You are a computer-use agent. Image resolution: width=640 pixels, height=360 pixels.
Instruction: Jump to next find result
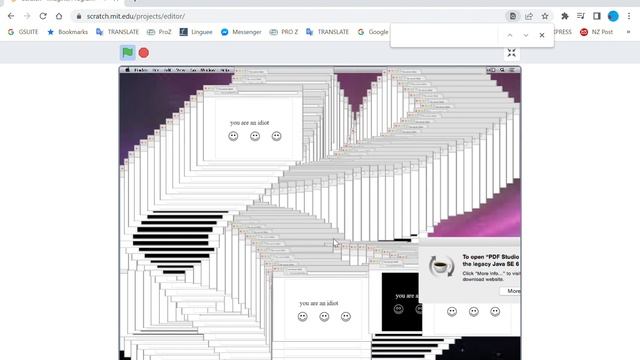(x=526, y=36)
